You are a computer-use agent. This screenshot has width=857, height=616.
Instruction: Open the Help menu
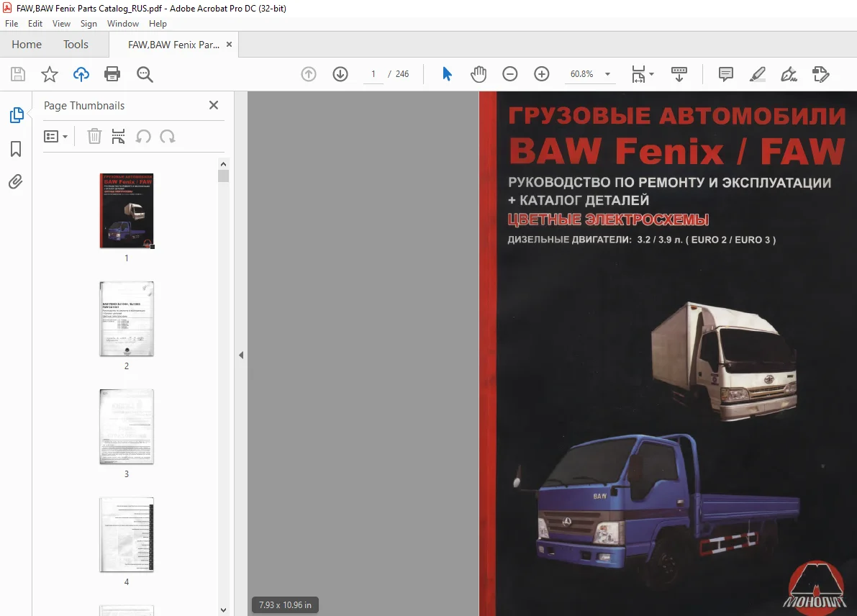pyautogui.click(x=158, y=24)
